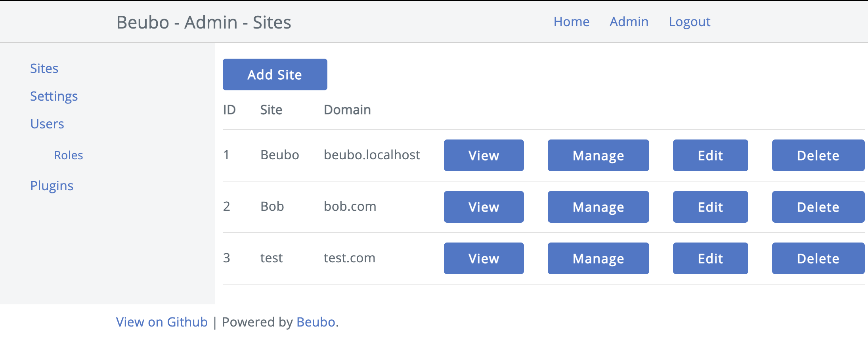This screenshot has height=340, width=868.
Task: Go to Plugins in the sidebar
Action: click(x=52, y=186)
